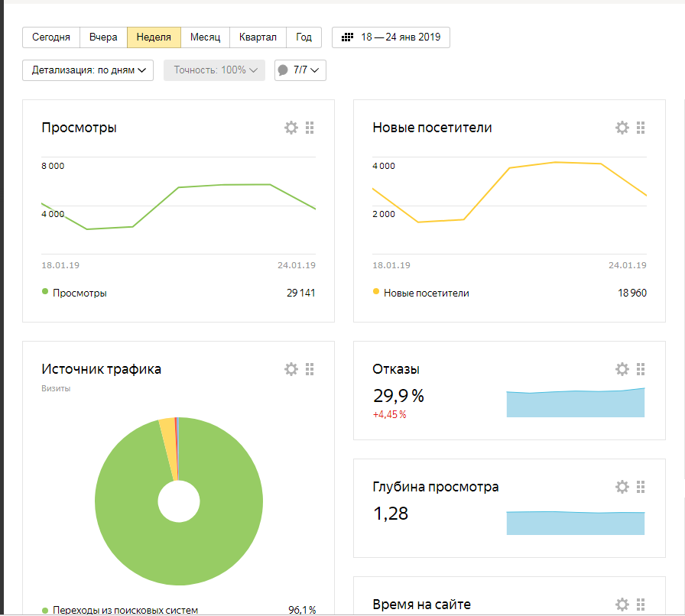This screenshot has height=616, width=685.
Task: Open settings gear of Просмотры widget
Action: click(x=291, y=128)
